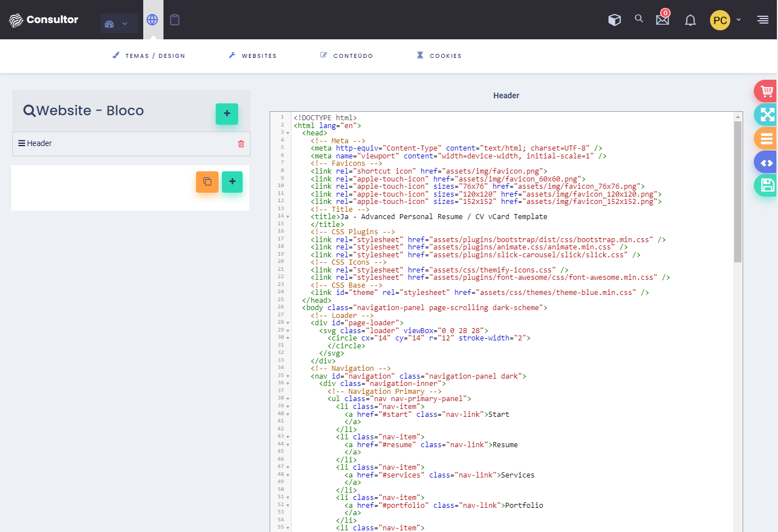Click the body class 'navigation-panel' line

pyautogui.click(x=425, y=308)
